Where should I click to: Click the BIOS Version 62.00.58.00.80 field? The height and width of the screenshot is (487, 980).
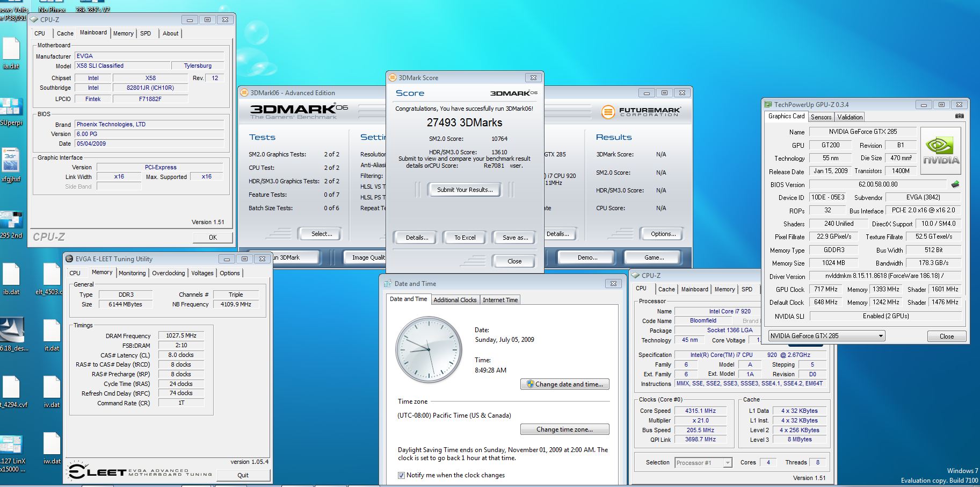(878, 184)
